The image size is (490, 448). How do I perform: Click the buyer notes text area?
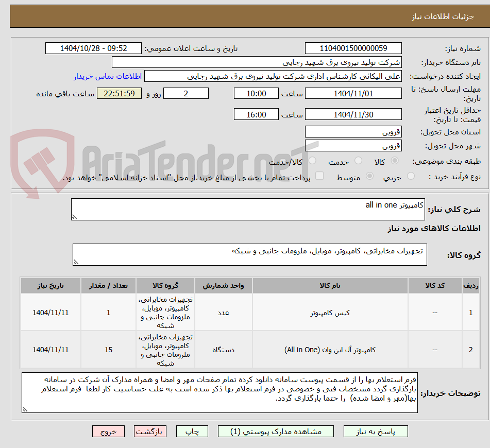(x=219, y=392)
